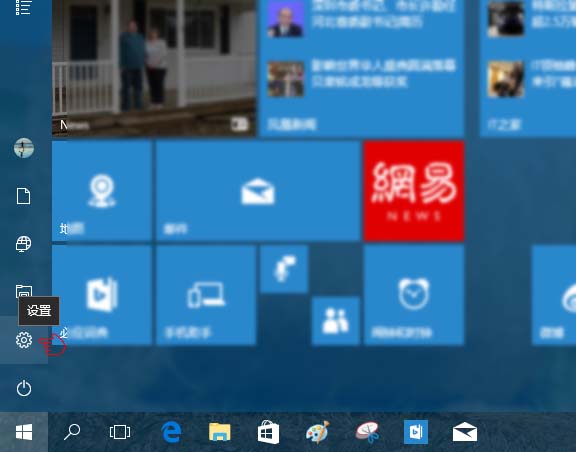Open the user account avatar

tap(24, 148)
